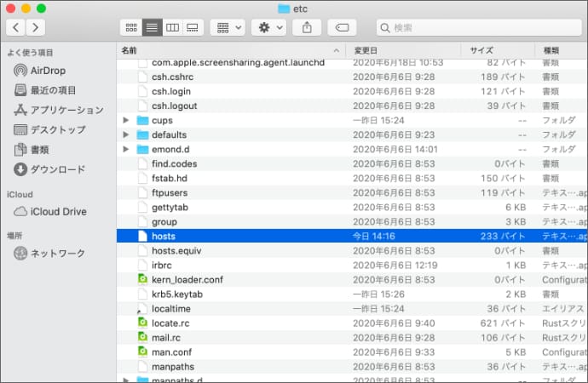This screenshot has height=383, width=588.
Task: Go forward with the forward arrow
Action: click(x=36, y=27)
